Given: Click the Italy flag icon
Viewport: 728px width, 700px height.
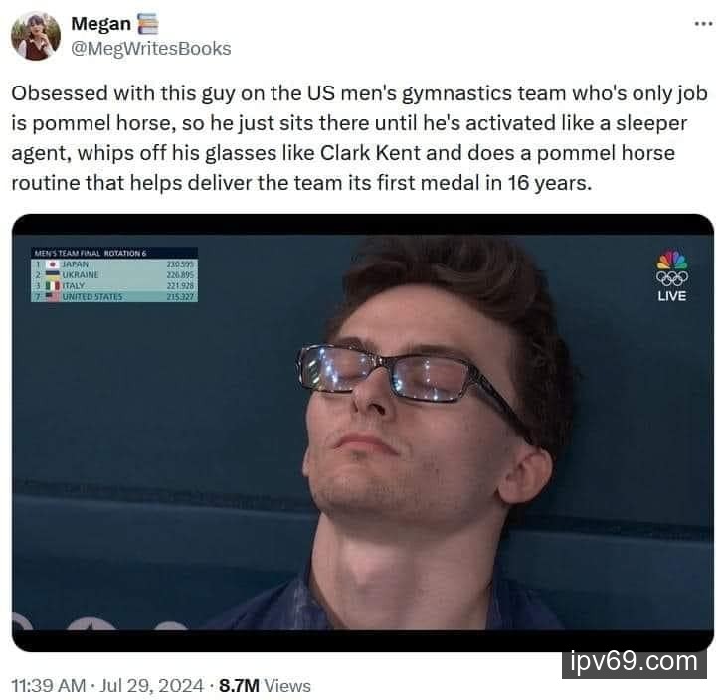Looking at the screenshot, I should point(53,286).
